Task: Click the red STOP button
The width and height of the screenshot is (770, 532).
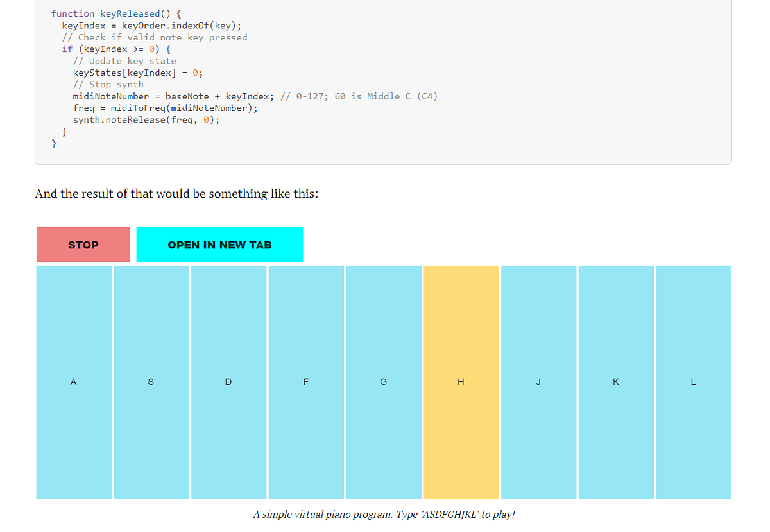Action: pyautogui.click(x=83, y=245)
